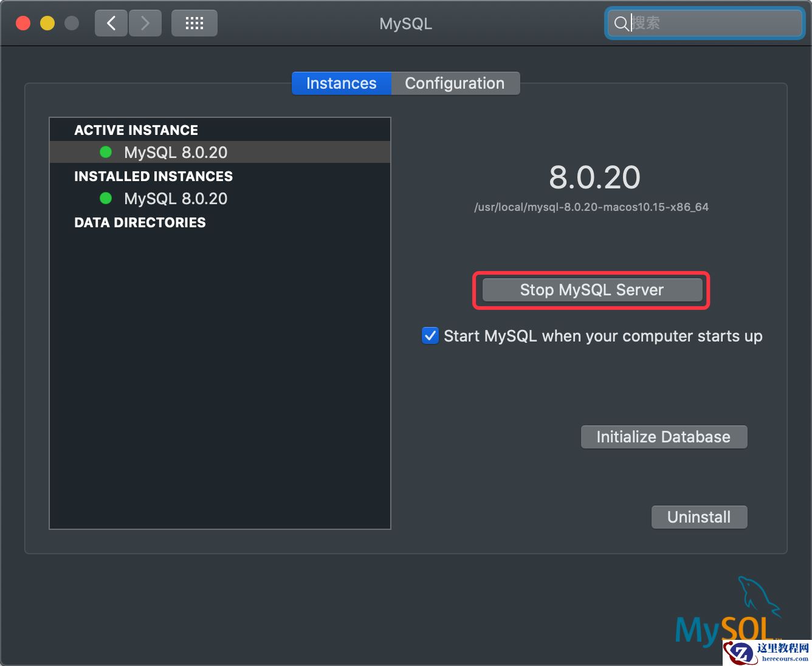Viewport: 812px width, 666px height.
Task: Focus the search input field
Action: (705, 23)
